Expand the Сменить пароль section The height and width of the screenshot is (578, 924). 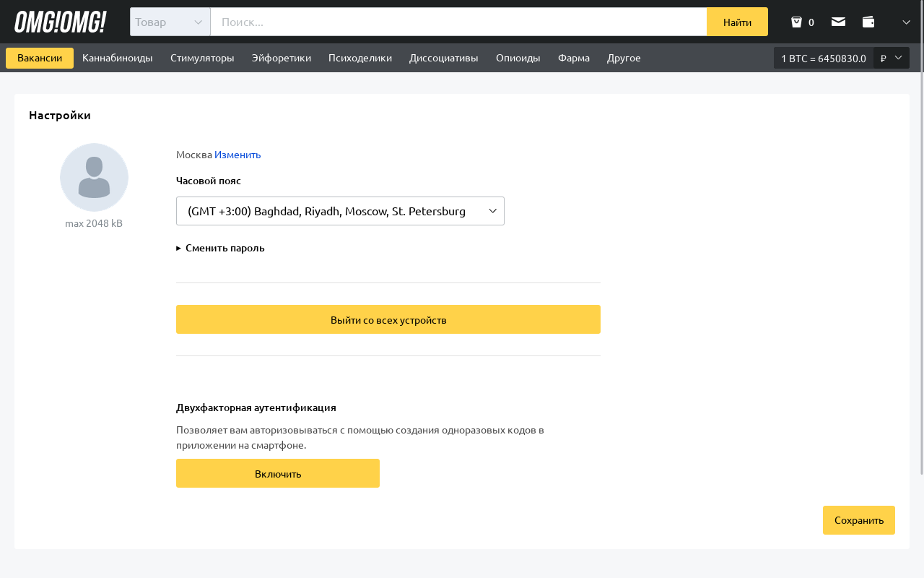(x=220, y=248)
